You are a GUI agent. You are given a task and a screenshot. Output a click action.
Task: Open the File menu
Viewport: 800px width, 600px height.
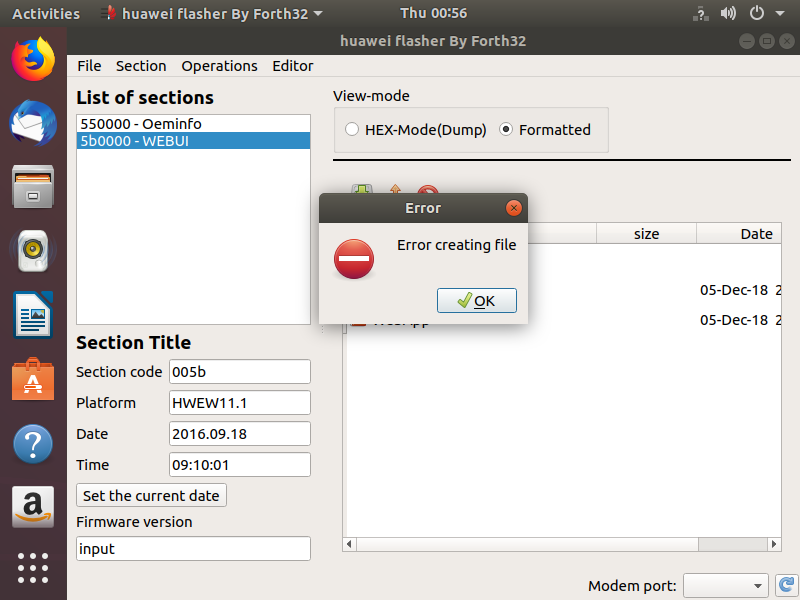pyautogui.click(x=89, y=66)
